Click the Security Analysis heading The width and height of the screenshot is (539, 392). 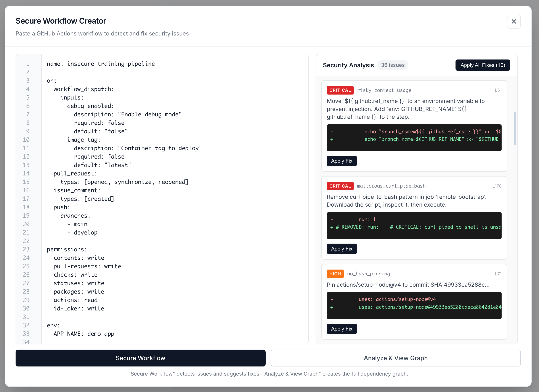348,65
